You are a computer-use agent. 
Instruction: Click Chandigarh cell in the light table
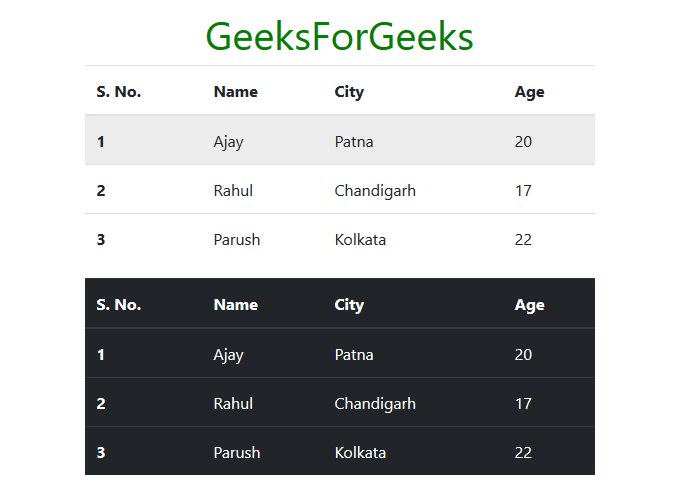click(375, 191)
